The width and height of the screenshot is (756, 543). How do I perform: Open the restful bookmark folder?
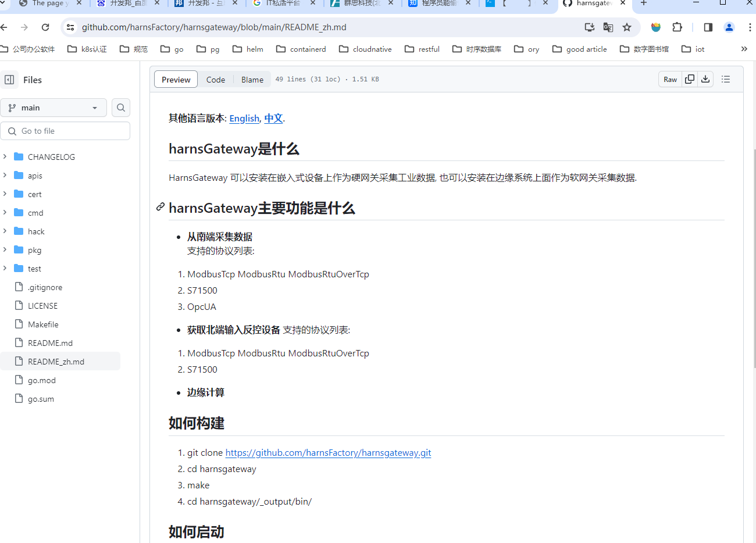[422, 49]
